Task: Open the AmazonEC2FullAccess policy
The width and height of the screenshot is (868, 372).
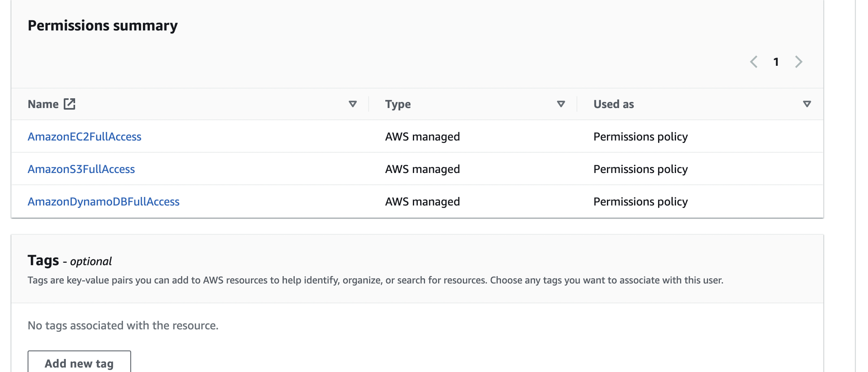Action: click(x=84, y=136)
